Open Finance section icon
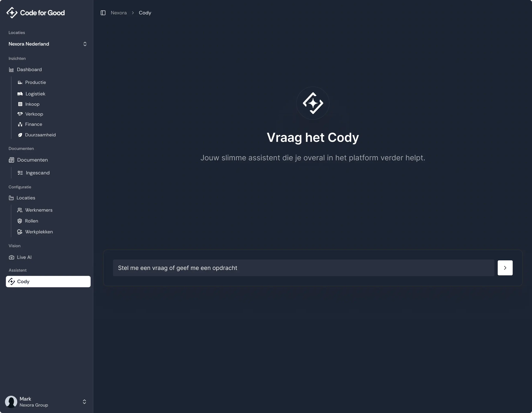This screenshot has width=532, height=413. (x=20, y=124)
